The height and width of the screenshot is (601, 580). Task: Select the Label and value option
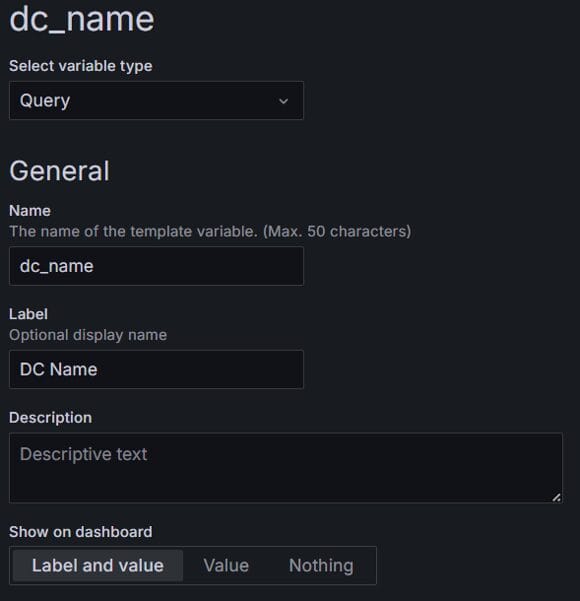(x=98, y=566)
